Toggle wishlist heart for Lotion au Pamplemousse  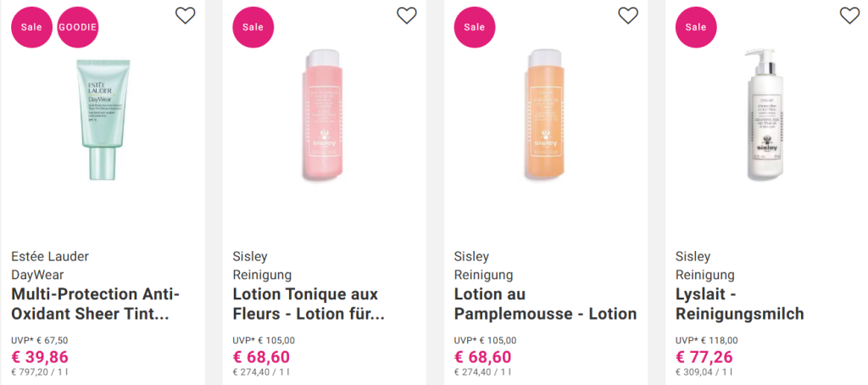[x=628, y=15]
